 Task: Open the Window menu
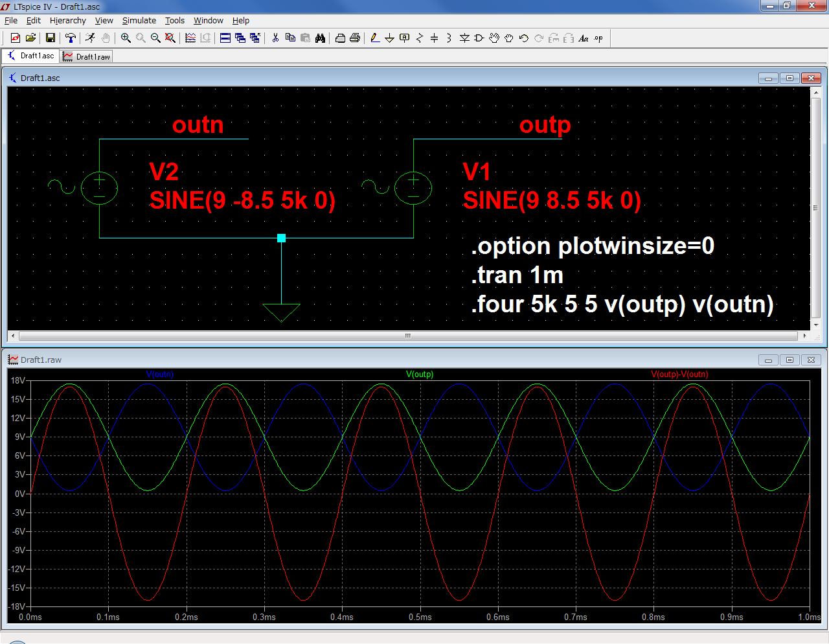tap(209, 20)
